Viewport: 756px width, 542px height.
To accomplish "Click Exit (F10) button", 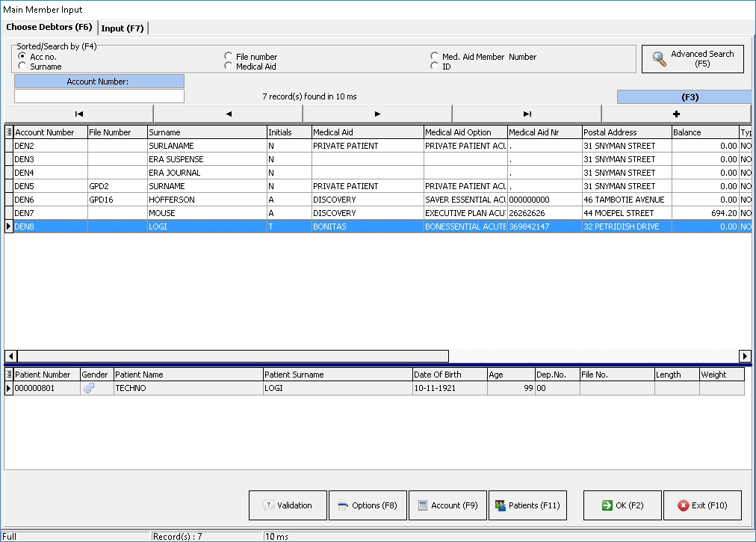I will tap(702, 505).
